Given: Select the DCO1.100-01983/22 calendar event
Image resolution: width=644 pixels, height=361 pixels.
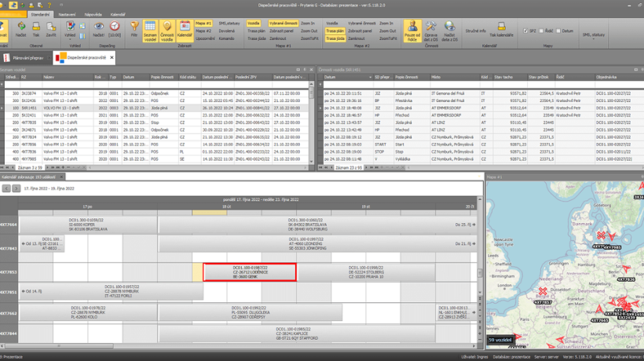Looking at the screenshot, I should coord(250,272).
